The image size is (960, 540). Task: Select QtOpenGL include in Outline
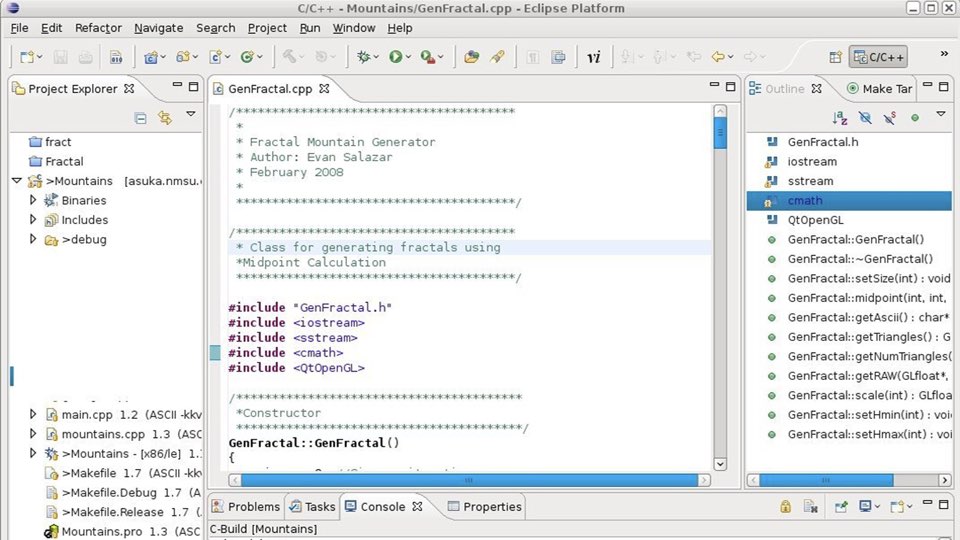[x=804, y=220]
